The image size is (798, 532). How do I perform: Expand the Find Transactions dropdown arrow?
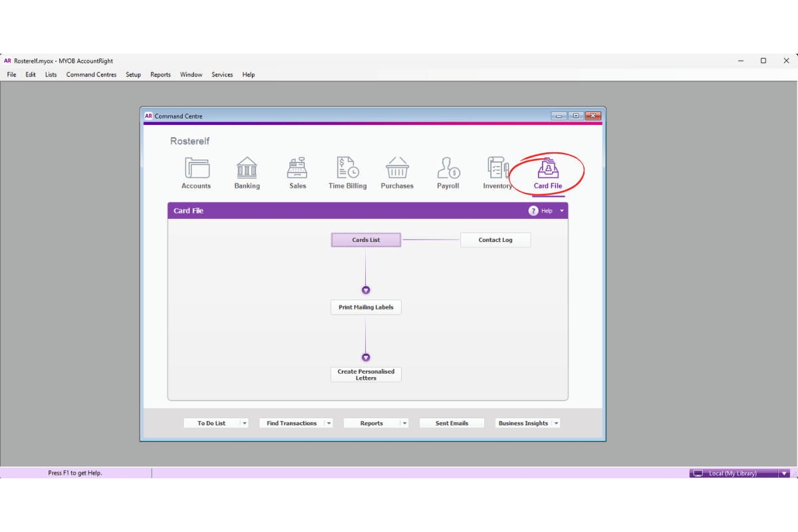pos(329,423)
